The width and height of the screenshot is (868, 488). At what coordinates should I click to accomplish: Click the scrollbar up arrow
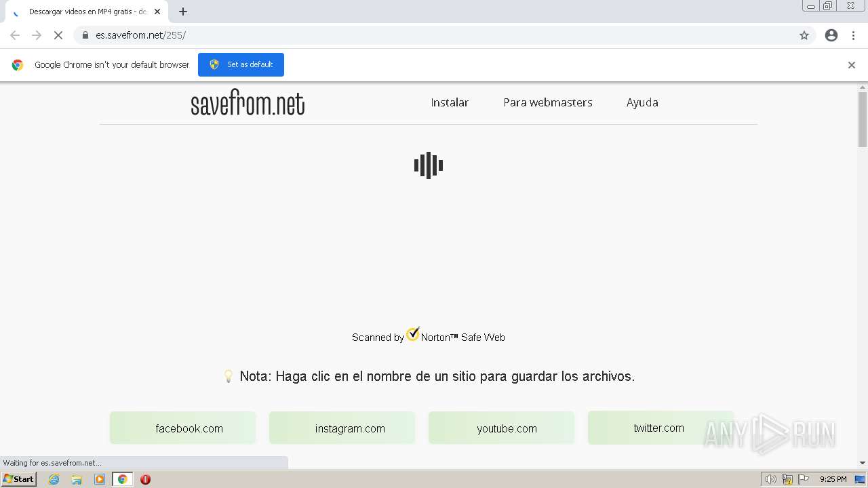point(863,87)
